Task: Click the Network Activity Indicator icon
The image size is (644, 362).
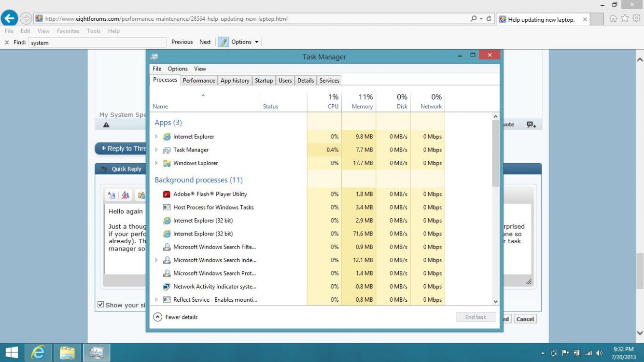Action: pos(167,286)
